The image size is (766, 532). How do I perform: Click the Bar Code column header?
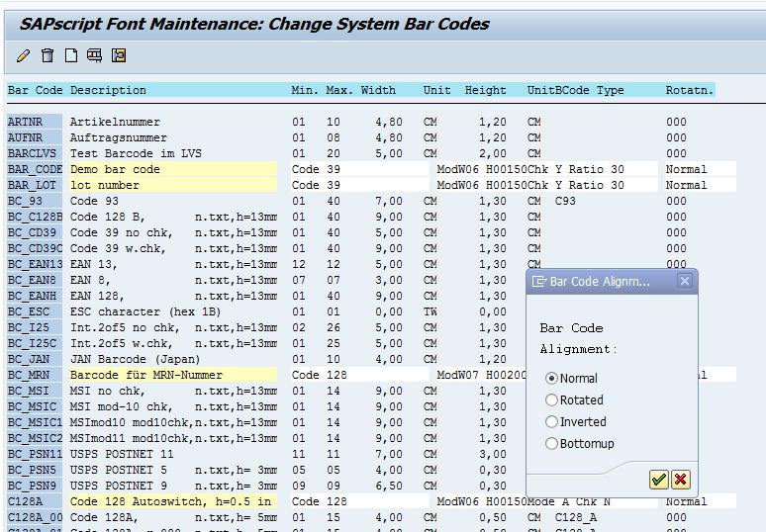tap(36, 90)
